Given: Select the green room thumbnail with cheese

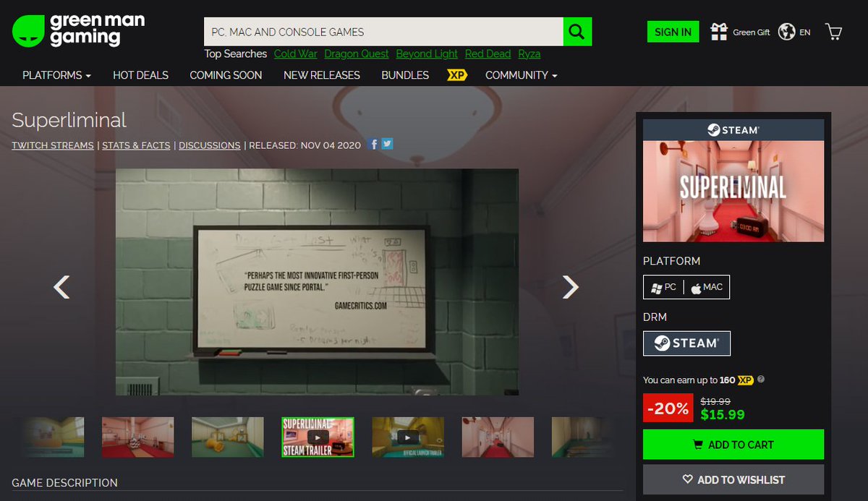Looking at the screenshot, I should click(228, 437).
